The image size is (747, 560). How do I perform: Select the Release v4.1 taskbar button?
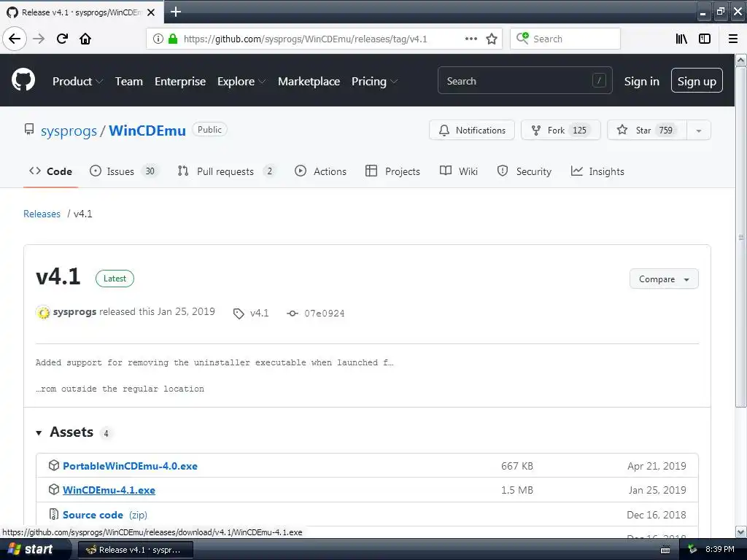coord(135,550)
